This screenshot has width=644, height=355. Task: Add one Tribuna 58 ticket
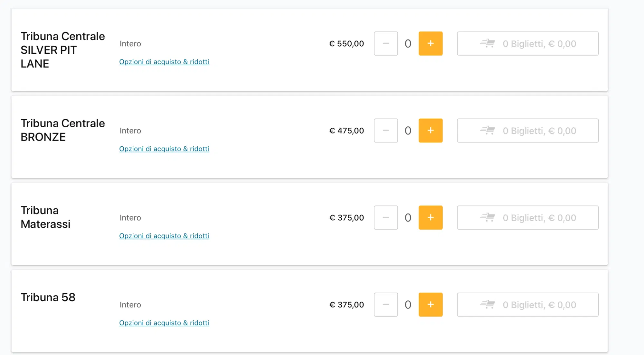coord(430,305)
